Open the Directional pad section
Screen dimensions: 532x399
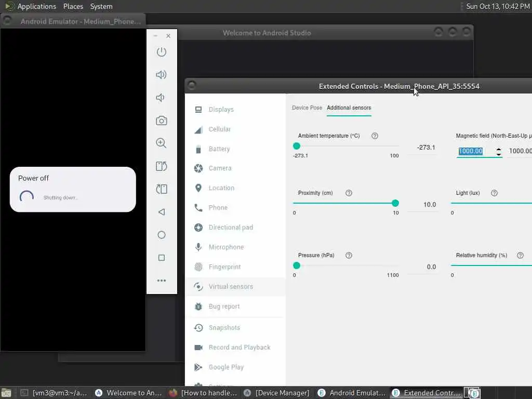pyautogui.click(x=235, y=228)
